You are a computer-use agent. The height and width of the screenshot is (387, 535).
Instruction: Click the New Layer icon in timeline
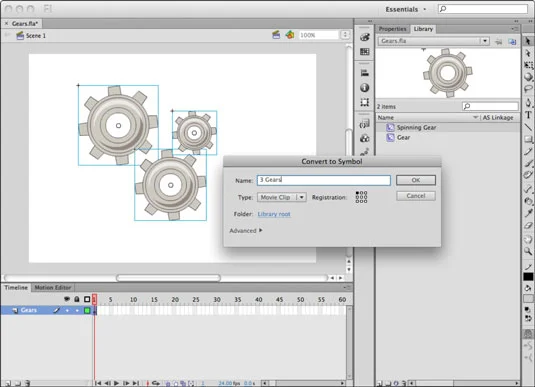tap(8, 383)
